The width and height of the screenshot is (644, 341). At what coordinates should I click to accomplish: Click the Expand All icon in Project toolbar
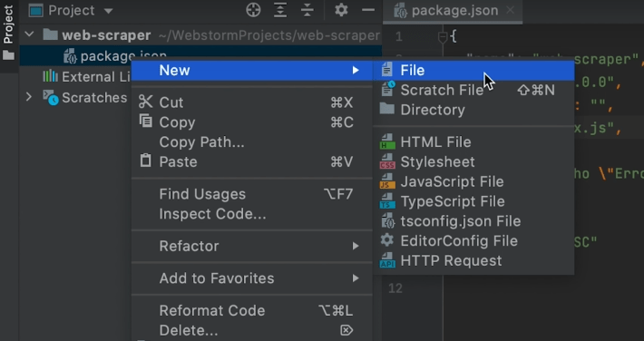click(x=280, y=10)
